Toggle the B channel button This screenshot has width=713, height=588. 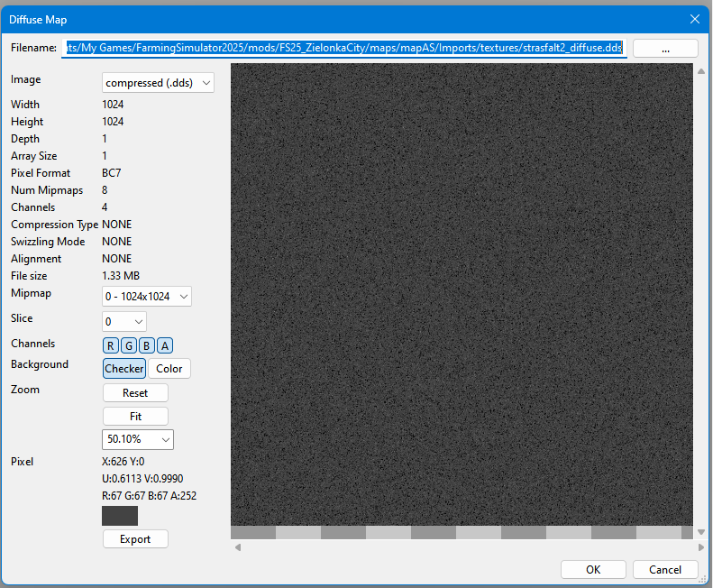(146, 346)
